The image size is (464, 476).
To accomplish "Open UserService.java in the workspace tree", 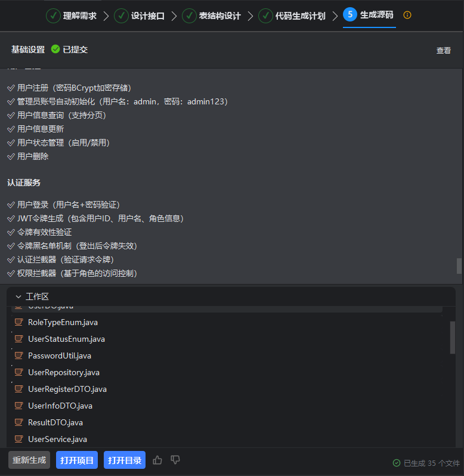I will (57, 439).
